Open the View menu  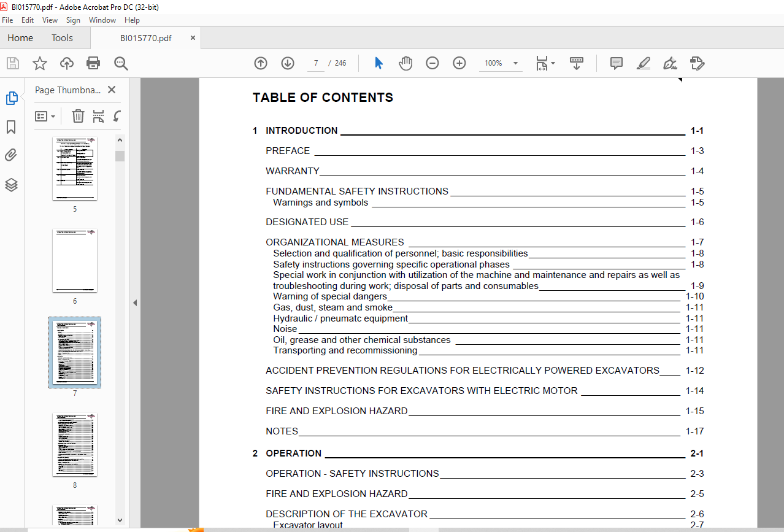50,20
